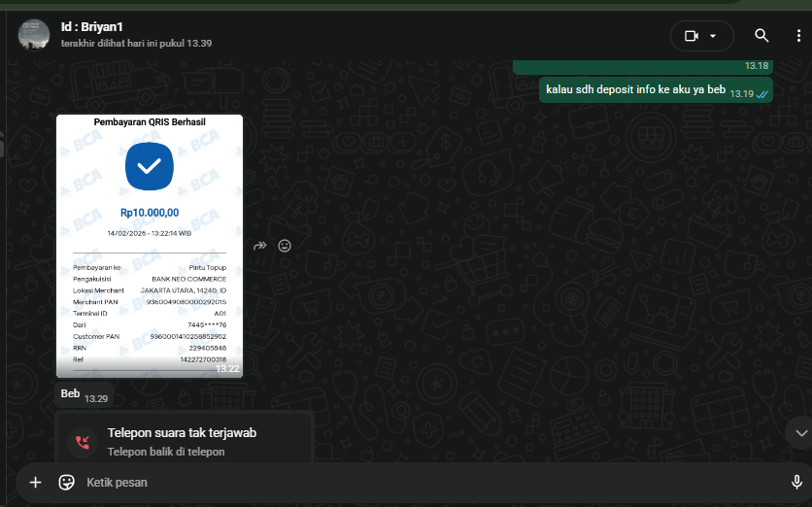Screen dimensions: 812x507
Task: Expand the call options dropdown arrow
Action: (713, 36)
